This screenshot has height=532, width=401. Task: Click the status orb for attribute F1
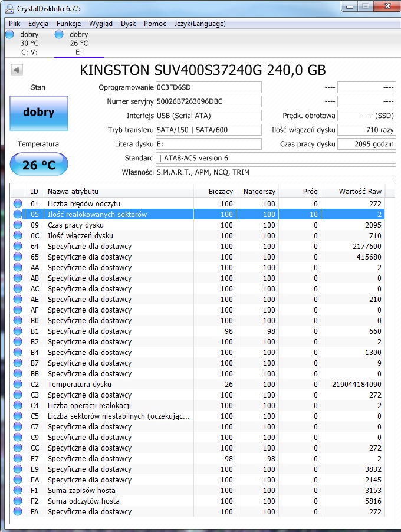coord(18,490)
